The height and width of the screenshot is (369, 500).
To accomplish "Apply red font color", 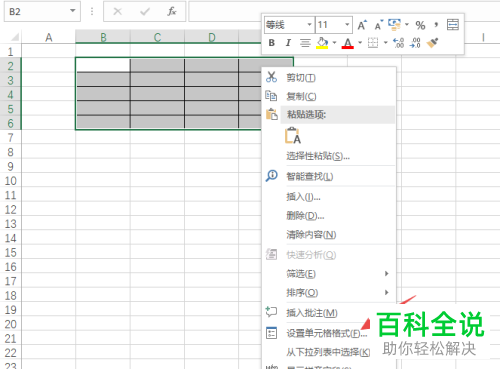I will click(348, 43).
